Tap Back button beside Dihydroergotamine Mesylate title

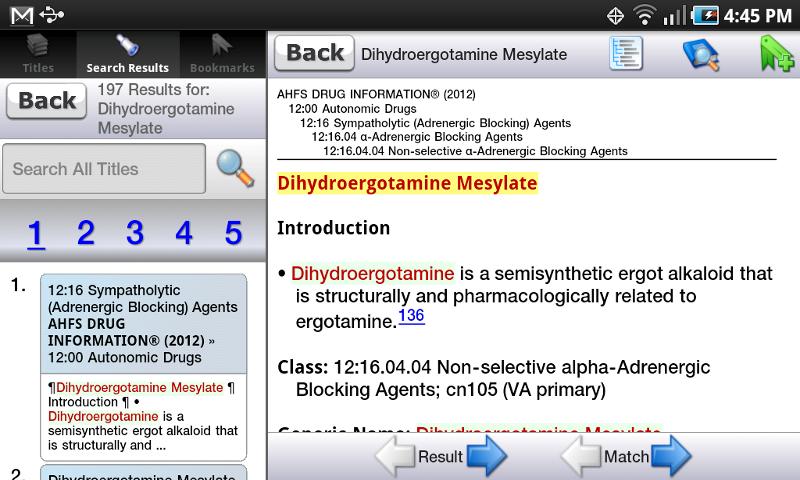tap(314, 53)
